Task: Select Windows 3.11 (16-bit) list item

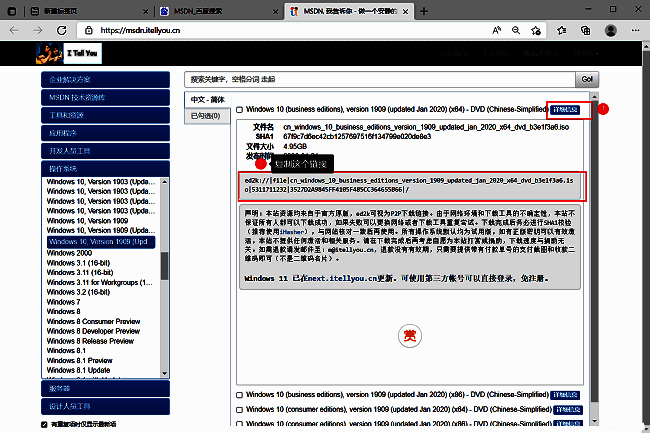Action: tap(80, 273)
